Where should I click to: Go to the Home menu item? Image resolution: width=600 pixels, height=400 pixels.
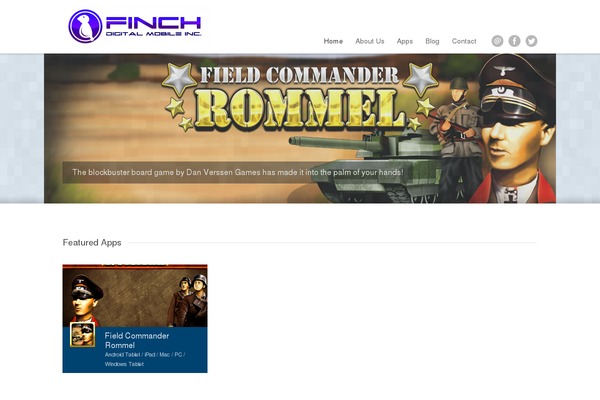click(333, 41)
